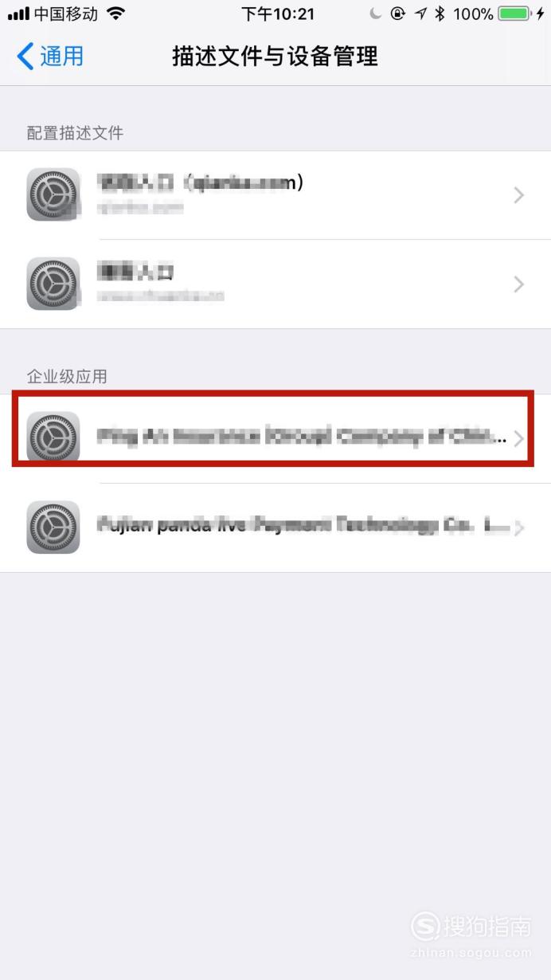Open the red-highlighted enterprise app chevron
This screenshot has width=551, height=980.
519,438
